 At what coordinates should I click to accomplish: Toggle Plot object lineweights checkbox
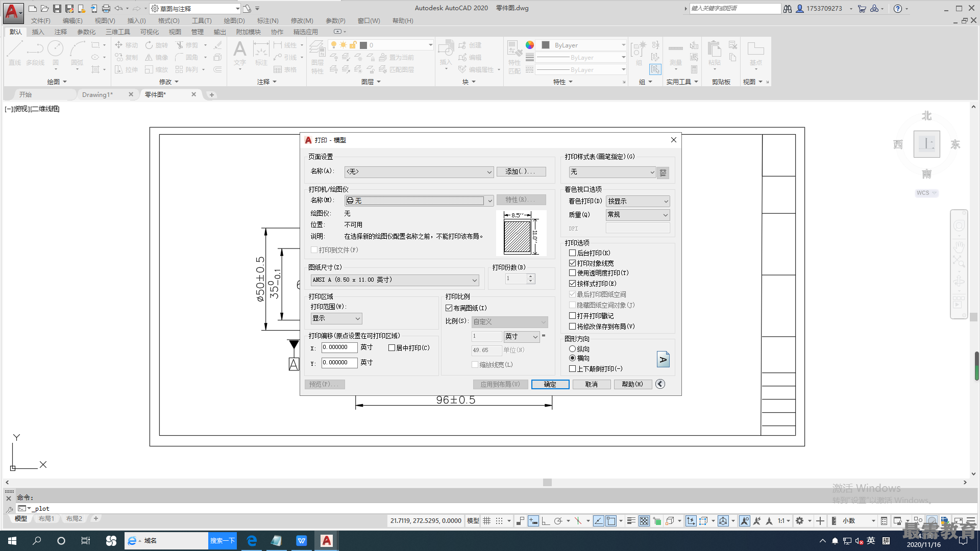[x=573, y=263]
